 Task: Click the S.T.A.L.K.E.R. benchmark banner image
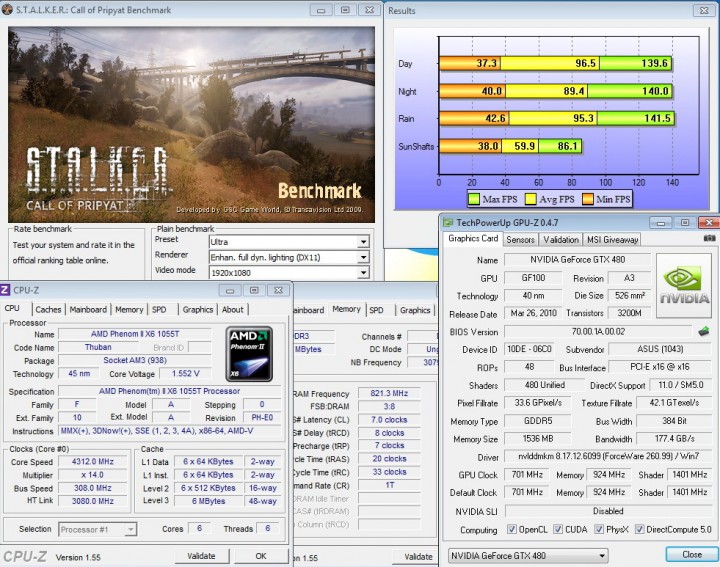[x=191, y=124]
